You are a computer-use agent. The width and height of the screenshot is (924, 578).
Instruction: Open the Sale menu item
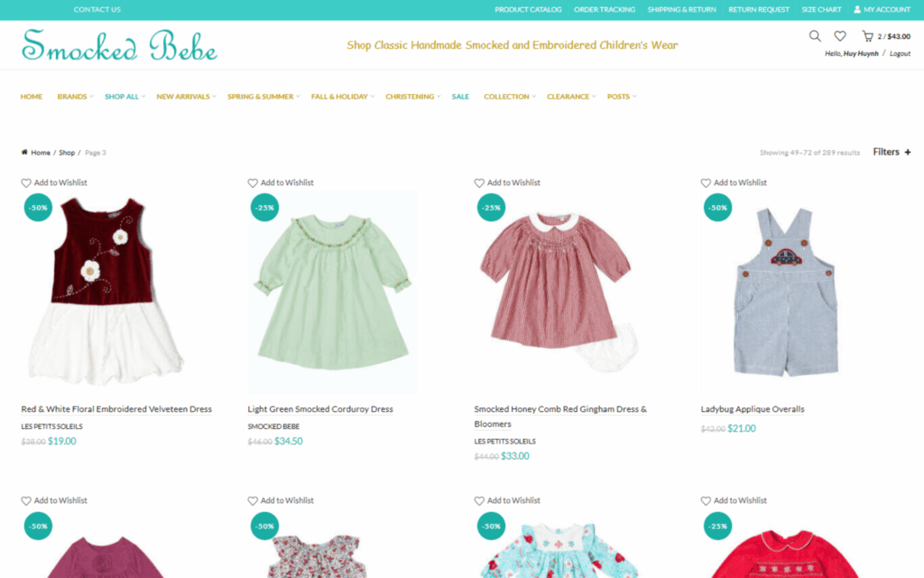click(x=460, y=97)
